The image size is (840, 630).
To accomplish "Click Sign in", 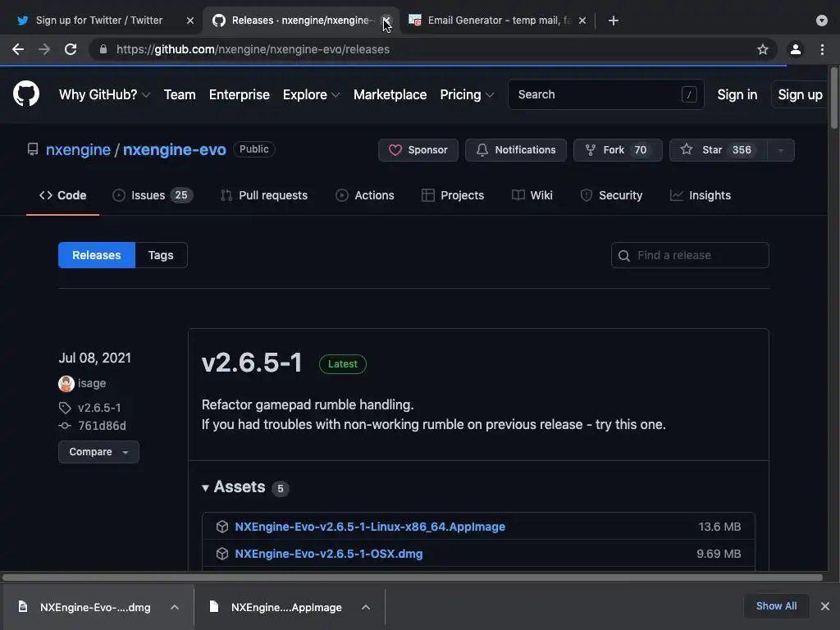I will pos(737,95).
